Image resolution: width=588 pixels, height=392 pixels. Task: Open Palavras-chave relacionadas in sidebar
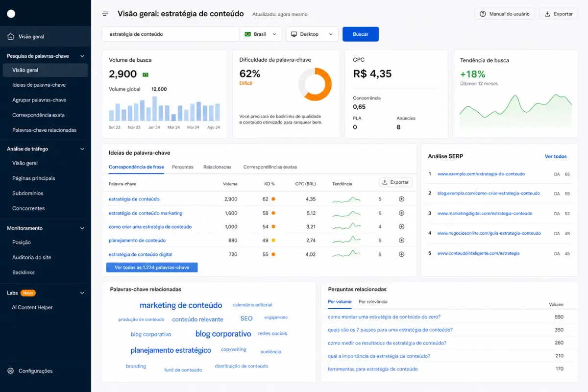coord(45,130)
